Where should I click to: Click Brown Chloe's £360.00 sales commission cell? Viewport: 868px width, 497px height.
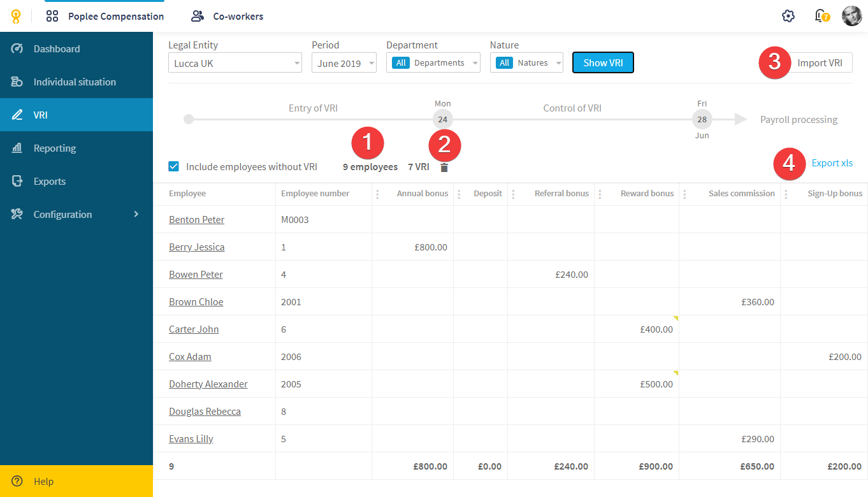pos(729,301)
